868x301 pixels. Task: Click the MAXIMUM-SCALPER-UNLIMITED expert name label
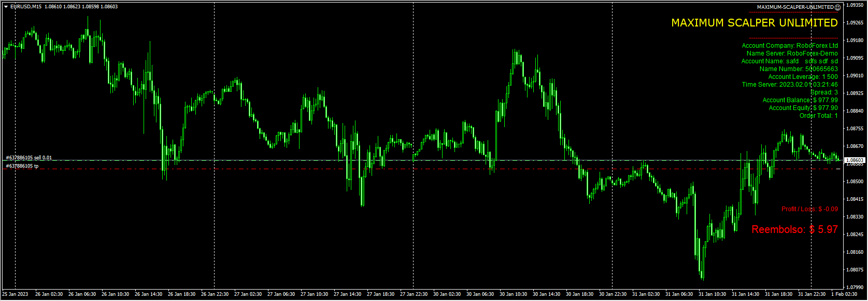click(x=795, y=7)
